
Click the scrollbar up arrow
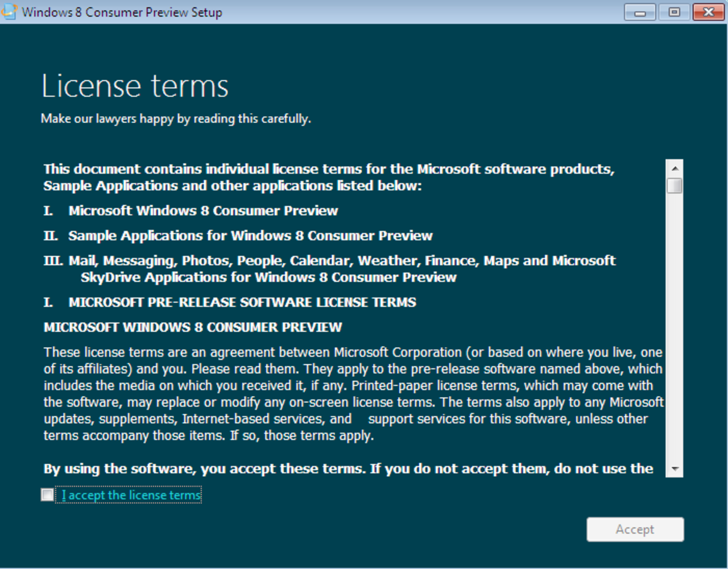coord(675,167)
